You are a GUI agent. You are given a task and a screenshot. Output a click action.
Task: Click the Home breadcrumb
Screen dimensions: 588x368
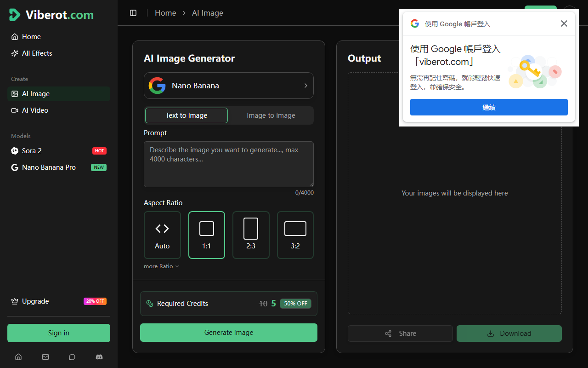coord(165,13)
